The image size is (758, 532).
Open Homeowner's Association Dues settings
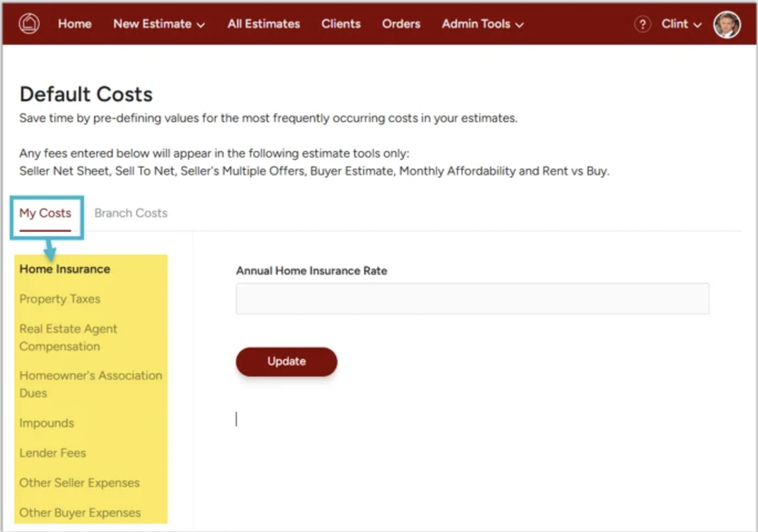pyautogui.click(x=91, y=384)
